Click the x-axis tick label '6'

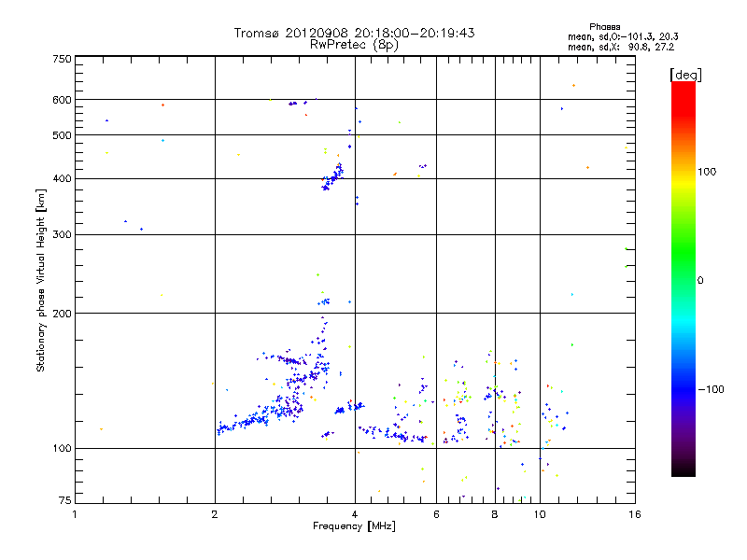pos(436,514)
